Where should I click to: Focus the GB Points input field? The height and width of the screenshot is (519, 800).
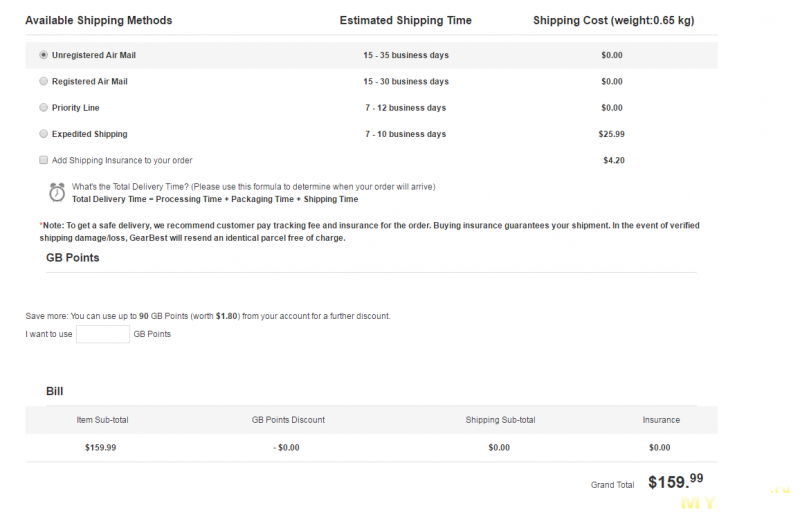[x=103, y=334]
